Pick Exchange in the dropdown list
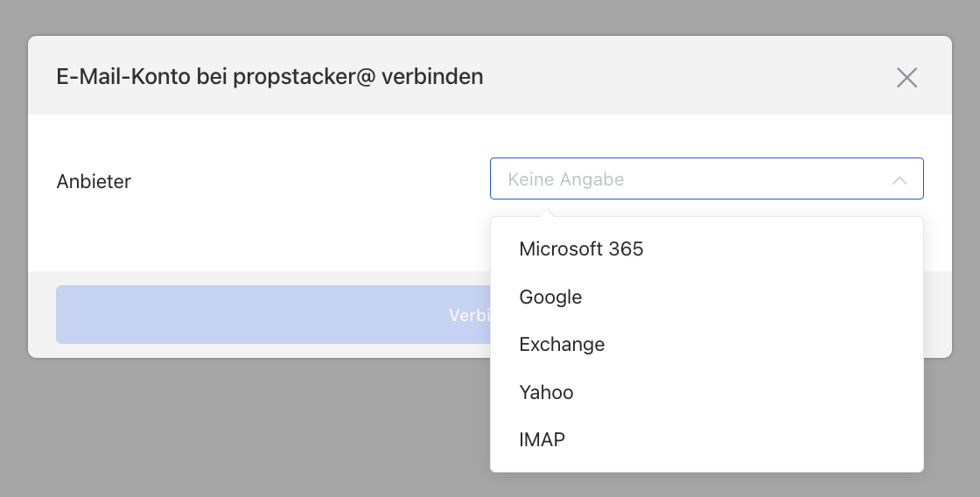This screenshot has height=497, width=980. pyautogui.click(x=562, y=345)
